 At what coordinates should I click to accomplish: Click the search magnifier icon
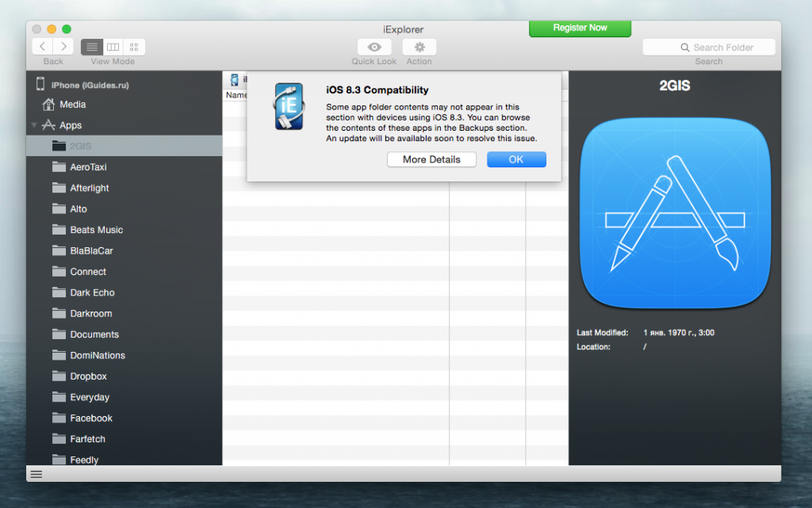point(684,48)
